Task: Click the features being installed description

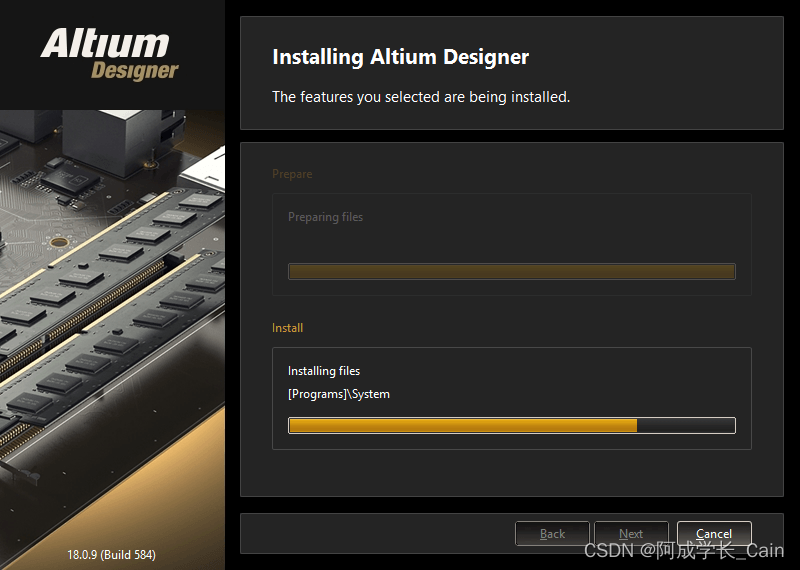Action: [x=421, y=97]
